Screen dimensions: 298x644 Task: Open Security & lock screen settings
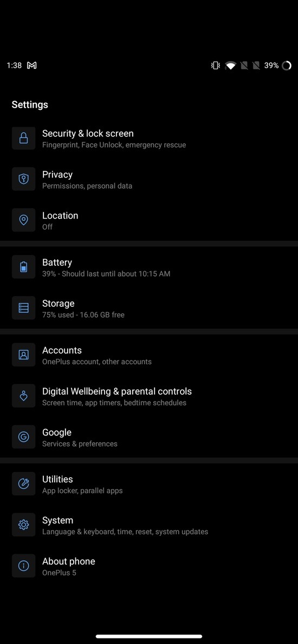[149, 139]
